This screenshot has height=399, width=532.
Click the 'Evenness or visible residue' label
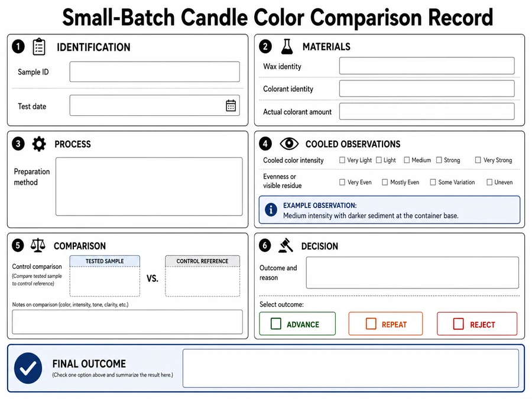[x=283, y=181]
